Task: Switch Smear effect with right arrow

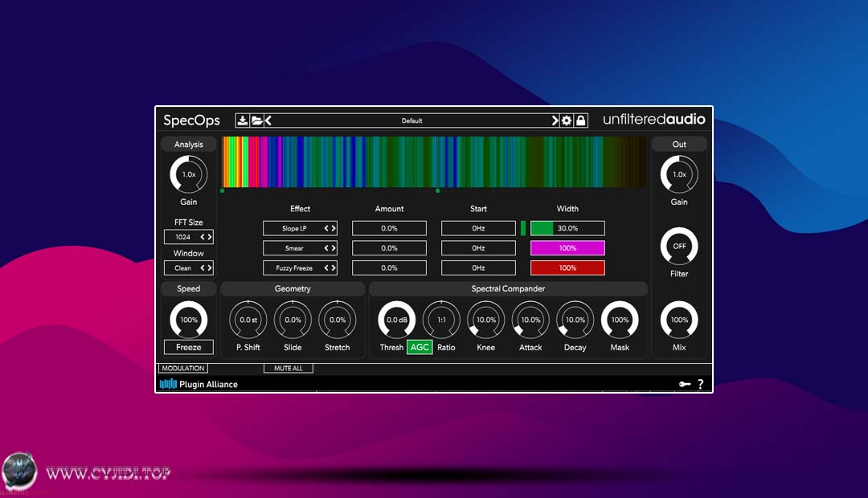Action: tap(334, 248)
